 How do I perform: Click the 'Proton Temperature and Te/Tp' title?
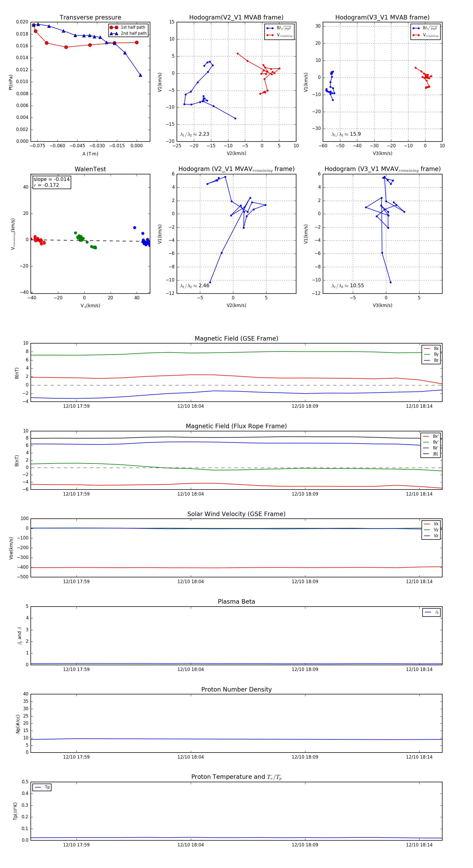236,777
